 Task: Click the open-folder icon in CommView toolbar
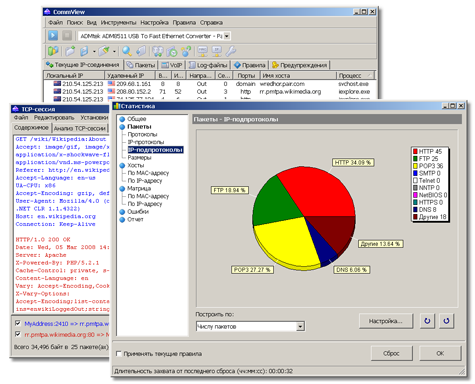click(x=70, y=51)
